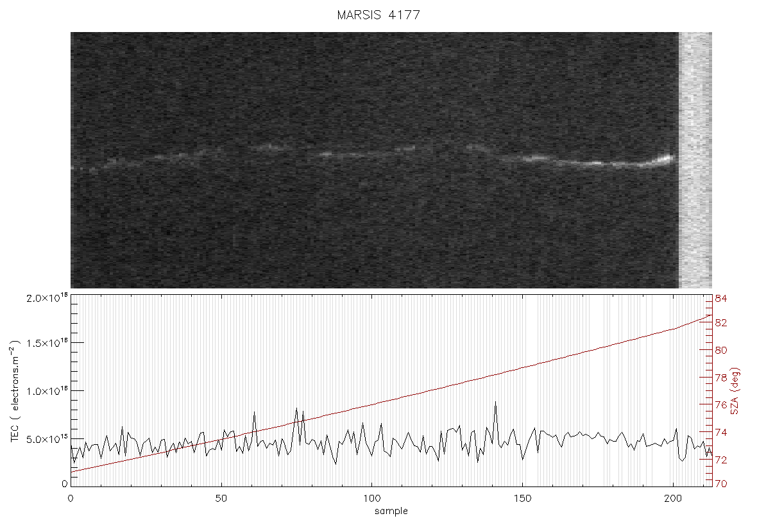Click the bright surface echo near radargram right end
This screenshot has width=757, height=532.
(x=664, y=159)
